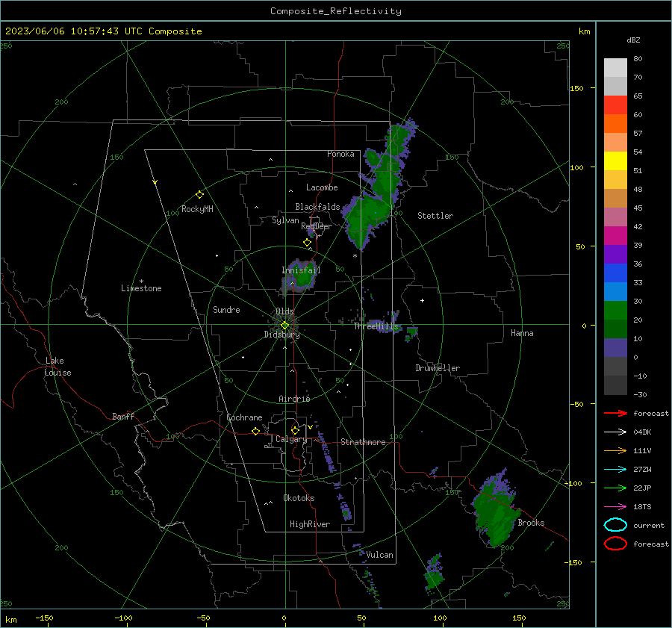Click the Airdrie town label
The height and width of the screenshot is (628, 672).
click(294, 399)
